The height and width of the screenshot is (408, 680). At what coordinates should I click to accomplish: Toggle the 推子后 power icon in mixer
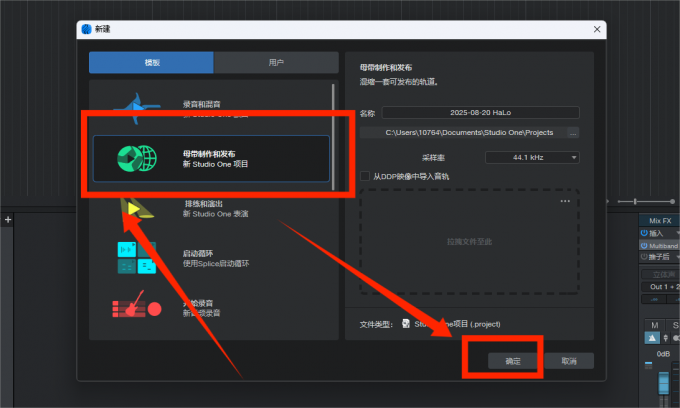coord(644,257)
